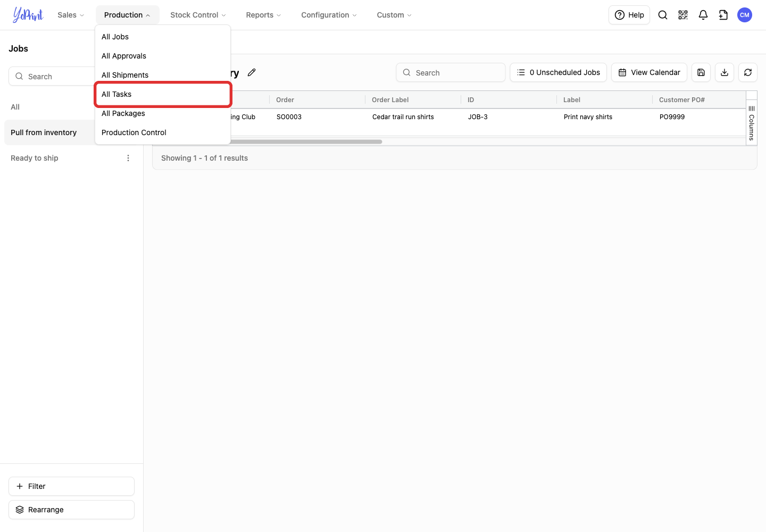Viewport: 766px width, 532px height.
Task: Sort by the Order Label column header
Action: 413,99
